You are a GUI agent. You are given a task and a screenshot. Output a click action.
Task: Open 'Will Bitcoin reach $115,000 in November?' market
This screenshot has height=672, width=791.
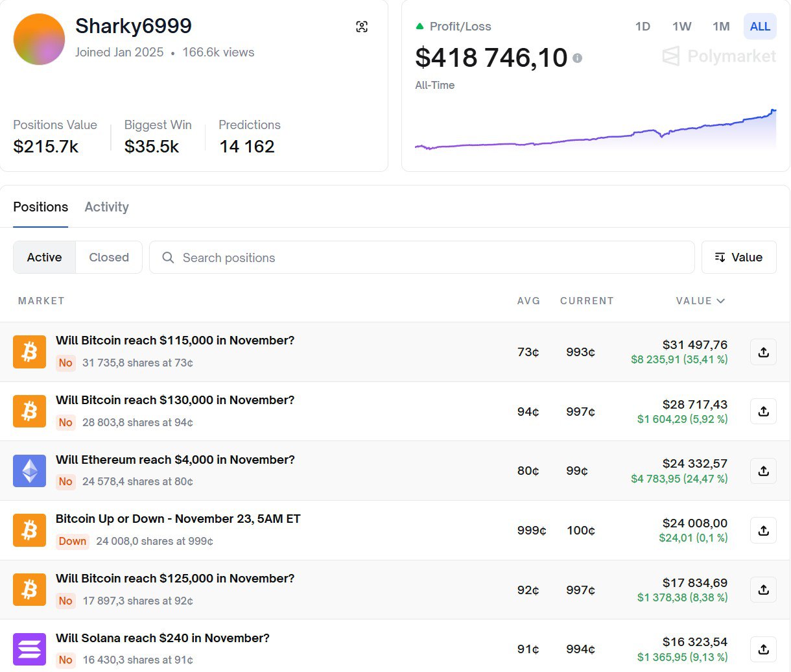pyautogui.click(x=175, y=341)
